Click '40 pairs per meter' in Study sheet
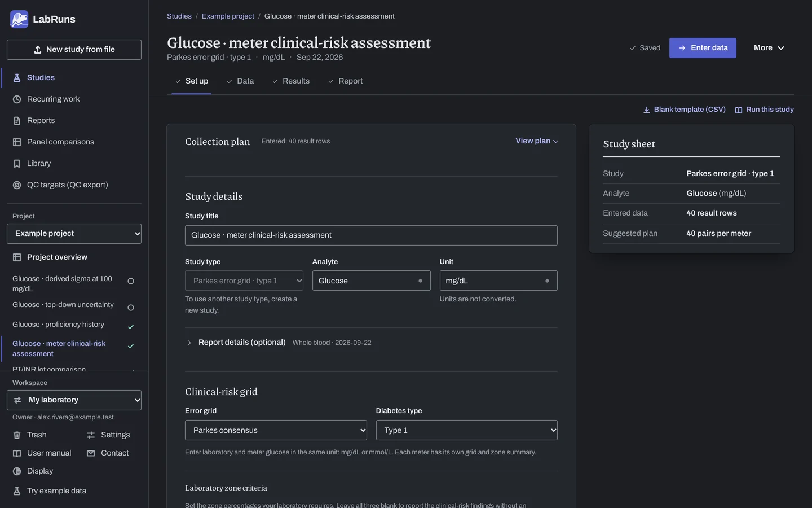812x508 pixels. (x=718, y=234)
